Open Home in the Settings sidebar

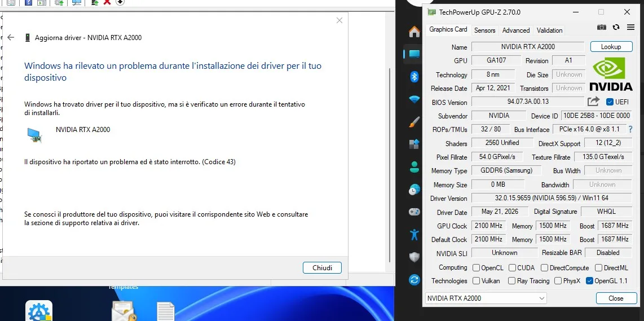coord(414,32)
